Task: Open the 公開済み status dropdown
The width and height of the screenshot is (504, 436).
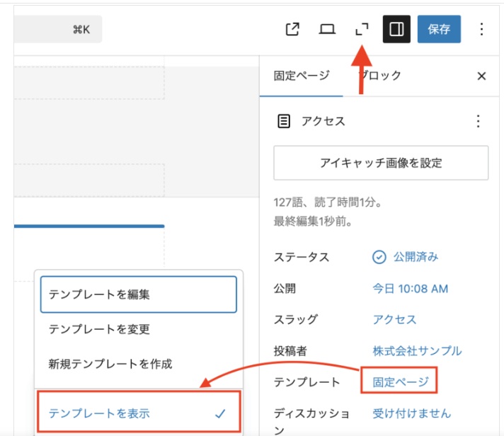Action: pyautogui.click(x=406, y=257)
